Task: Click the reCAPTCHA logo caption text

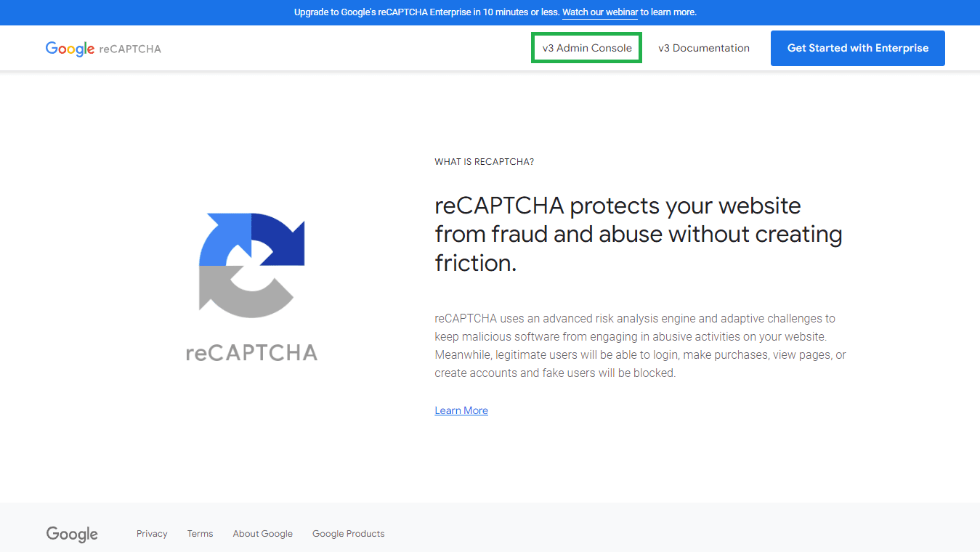Action: pos(251,353)
